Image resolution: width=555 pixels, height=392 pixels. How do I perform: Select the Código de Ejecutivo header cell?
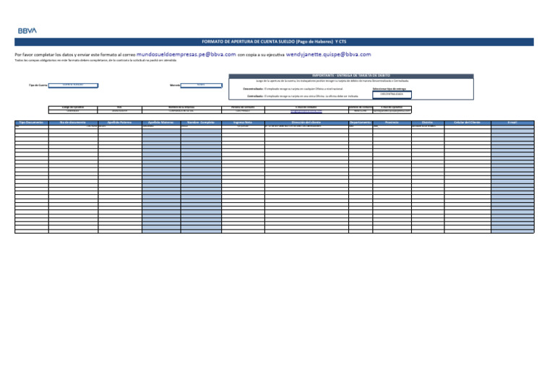click(73, 108)
